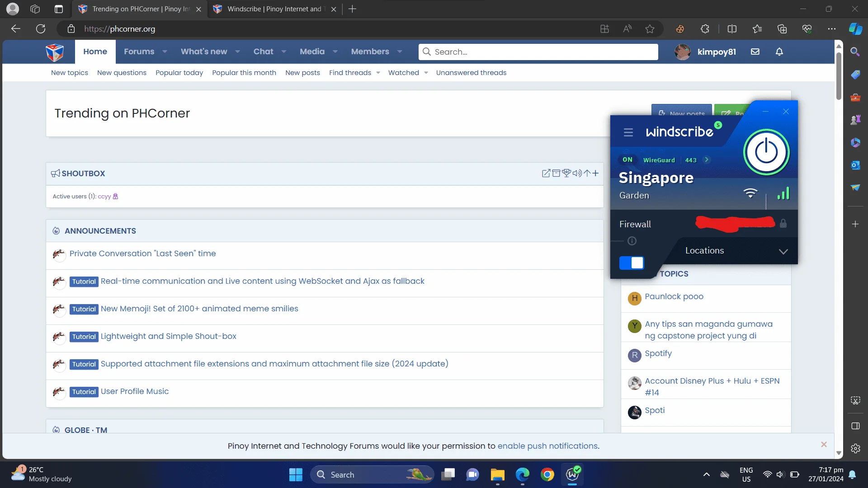Image resolution: width=868 pixels, height=488 pixels.
Task: Open browser Collections icon
Action: (x=782, y=29)
